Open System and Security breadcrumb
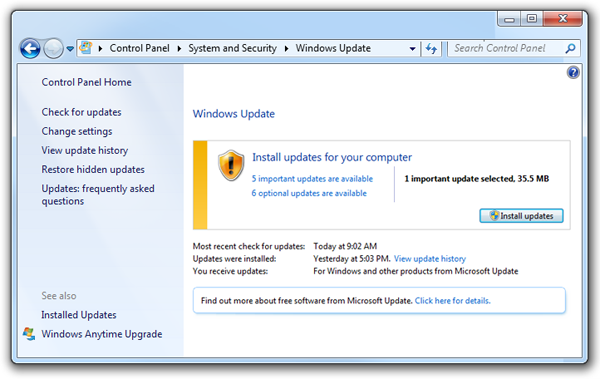This screenshot has width=600, height=379. coord(232,48)
